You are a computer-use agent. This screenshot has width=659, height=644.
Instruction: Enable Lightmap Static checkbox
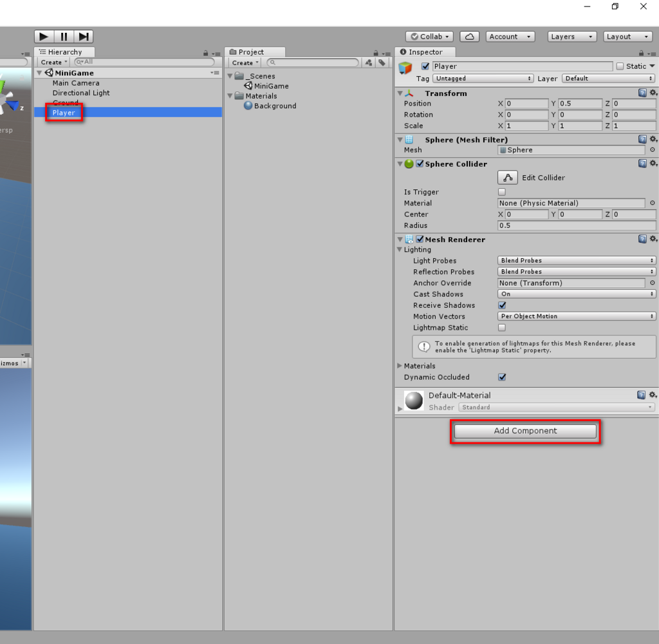pyautogui.click(x=502, y=327)
